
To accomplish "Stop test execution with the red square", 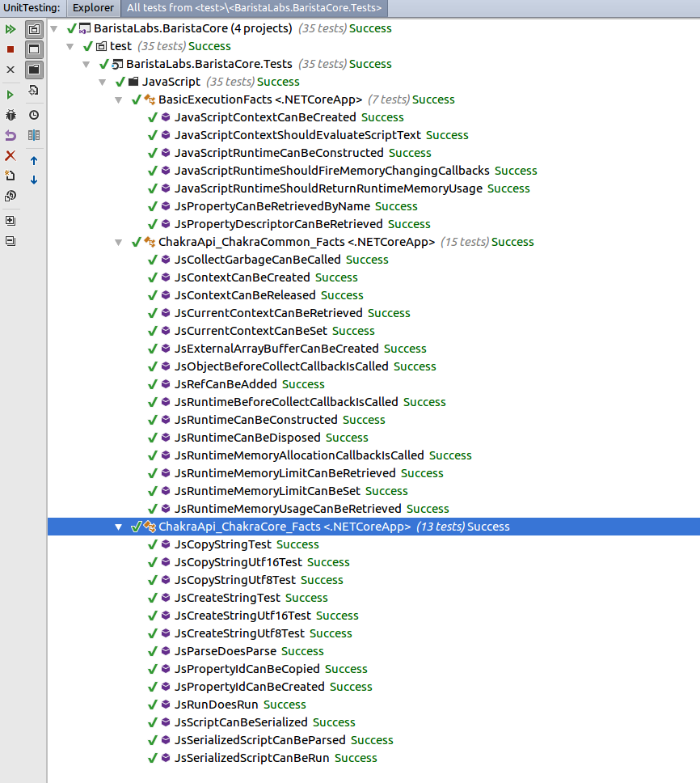I will click(x=10, y=49).
